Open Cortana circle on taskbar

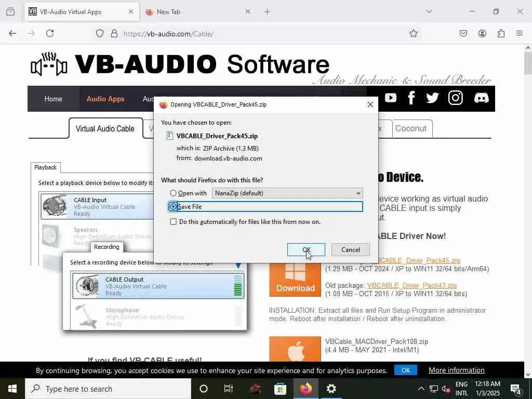click(204, 389)
